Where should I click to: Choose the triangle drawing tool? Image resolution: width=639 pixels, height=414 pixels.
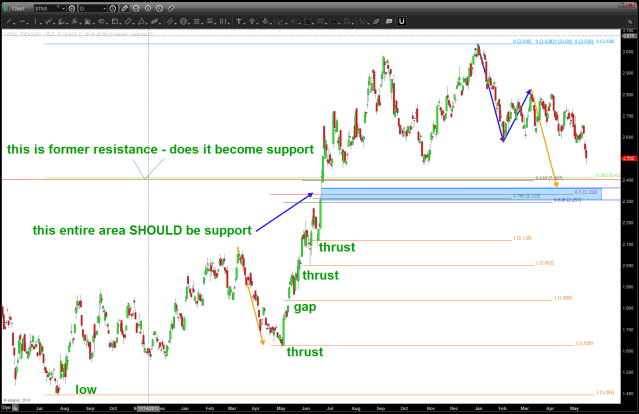141,21
